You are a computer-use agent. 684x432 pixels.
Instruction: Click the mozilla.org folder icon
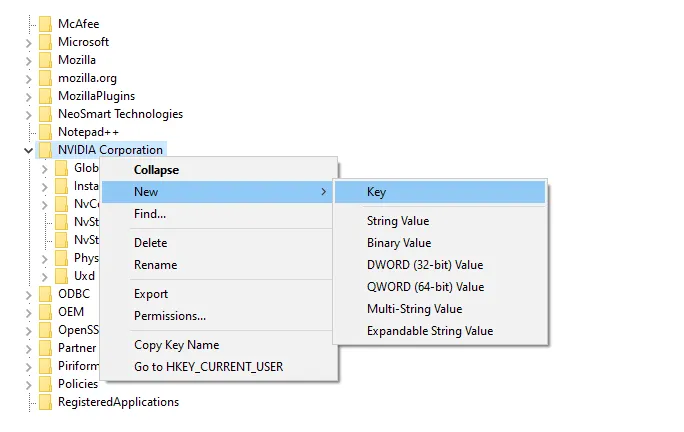pos(45,78)
